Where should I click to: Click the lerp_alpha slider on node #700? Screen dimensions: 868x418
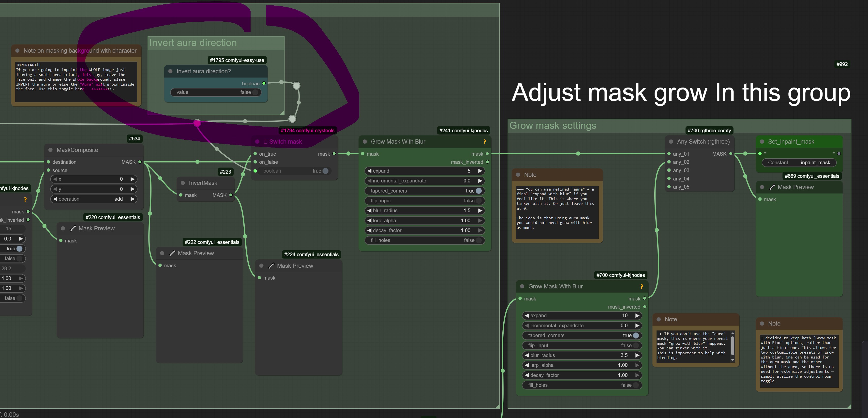(x=582, y=365)
